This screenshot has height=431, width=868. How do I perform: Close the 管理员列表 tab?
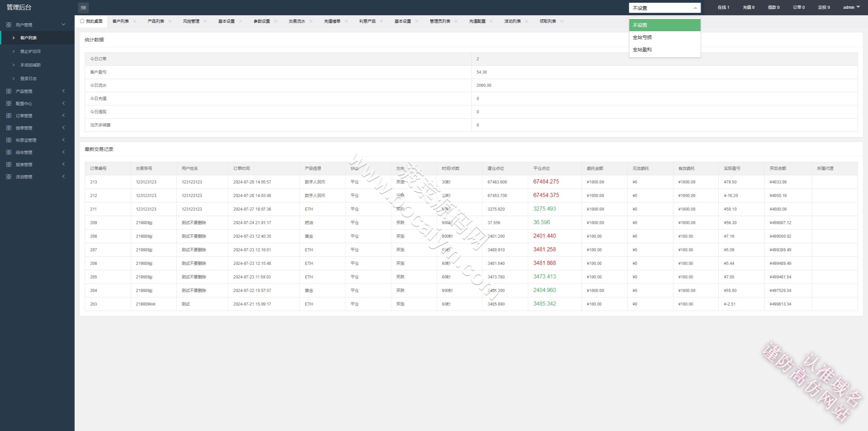click(456, 21)
